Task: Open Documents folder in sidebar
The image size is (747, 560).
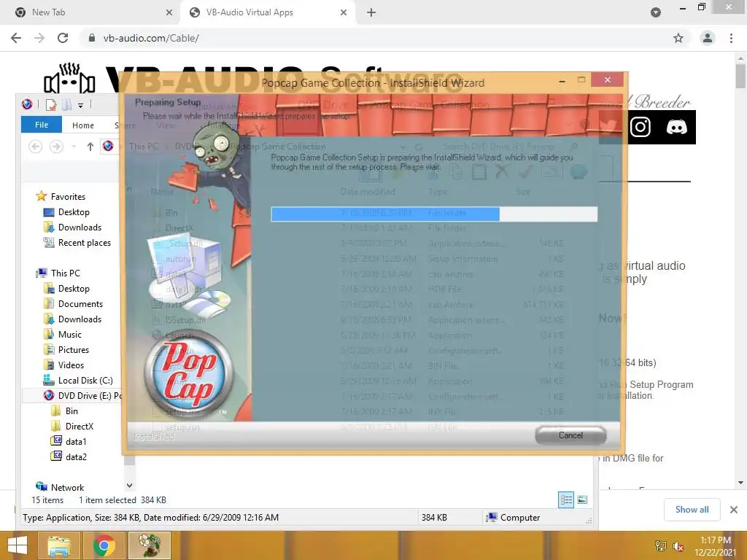Action: point(80,304)
